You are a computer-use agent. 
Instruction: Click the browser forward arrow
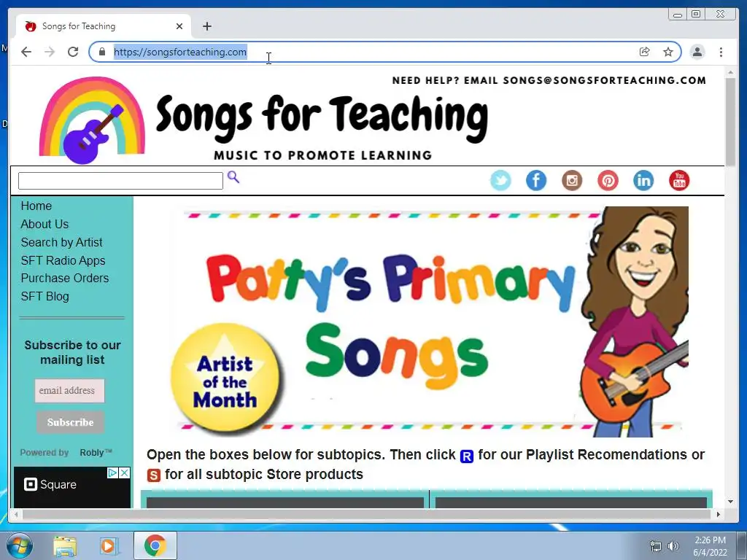[50, 52]
